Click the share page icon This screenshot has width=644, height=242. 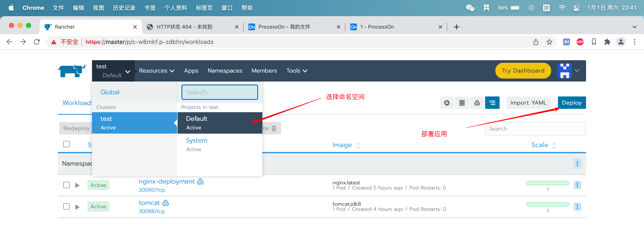536,42
